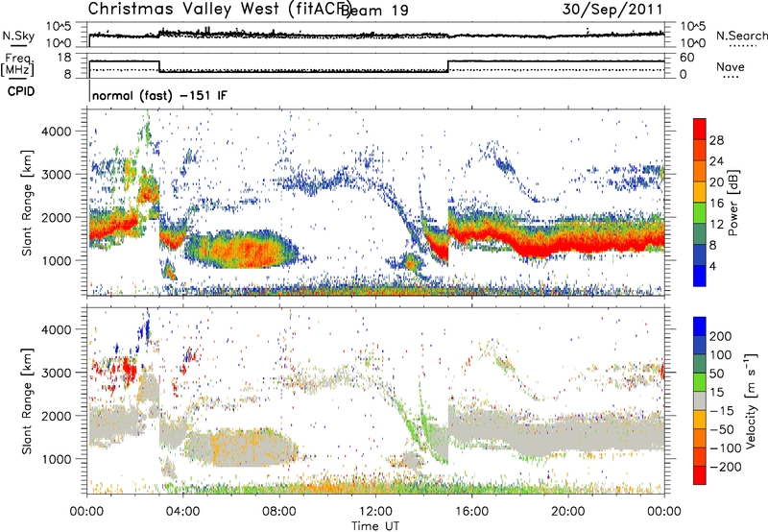Click the 'Power [dB]' colorbar title
Screen dimensions: 768x532
[x=733, y=203]
